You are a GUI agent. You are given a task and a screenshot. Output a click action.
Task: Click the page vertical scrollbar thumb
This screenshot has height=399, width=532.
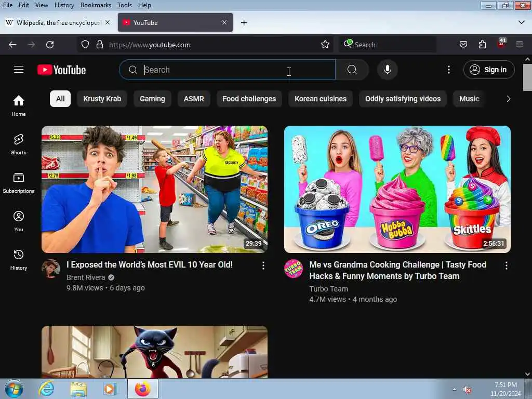click(x=527, y=77)
